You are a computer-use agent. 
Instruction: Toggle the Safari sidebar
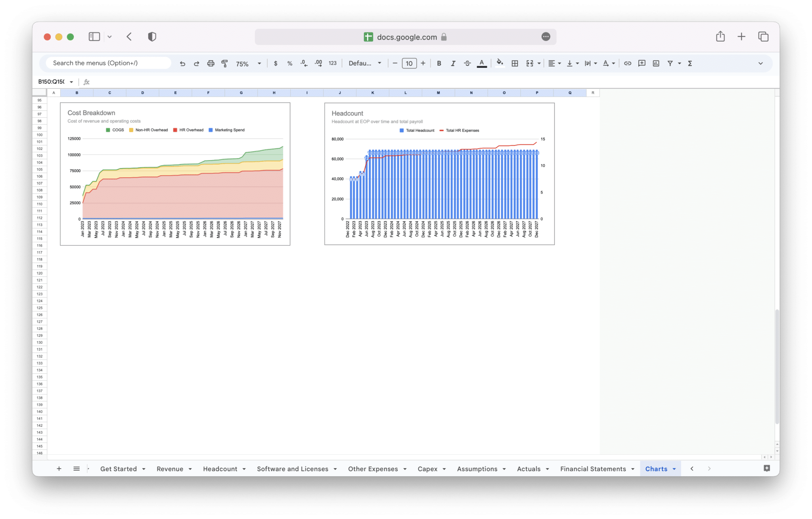pyautogui.click(x=94, y=37)
